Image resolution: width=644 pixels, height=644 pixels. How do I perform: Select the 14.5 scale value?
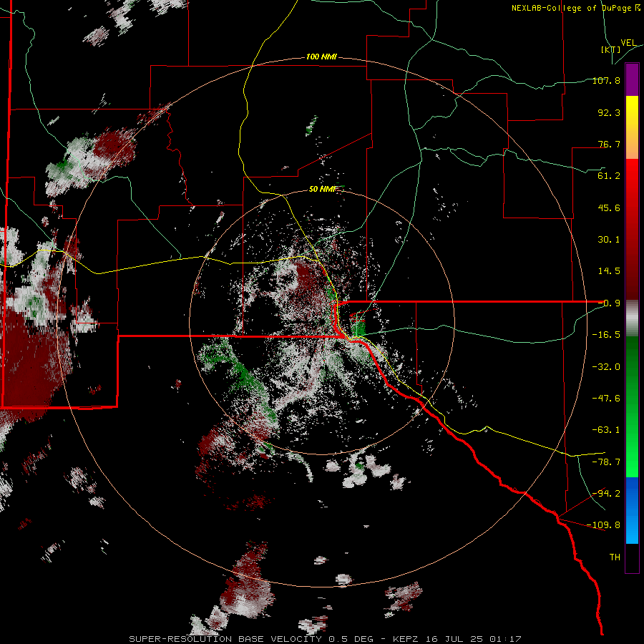tap(609, 271)
